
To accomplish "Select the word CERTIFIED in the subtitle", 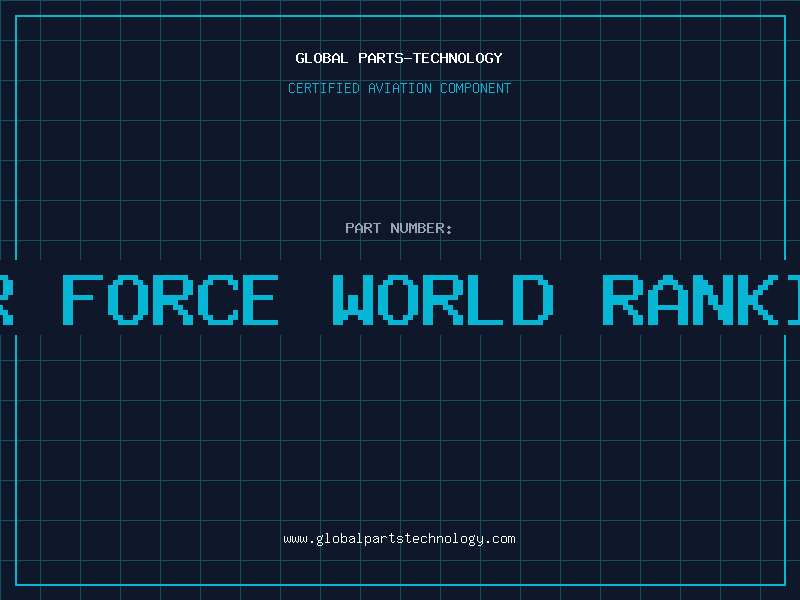I will [323, 88].
